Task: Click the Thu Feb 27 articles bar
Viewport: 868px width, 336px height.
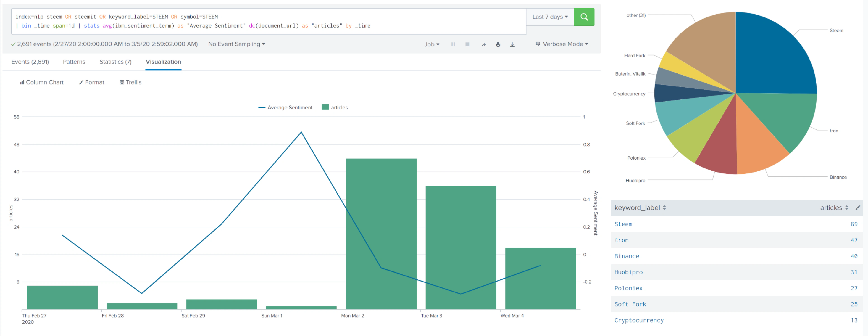Action: coord(62,298)
